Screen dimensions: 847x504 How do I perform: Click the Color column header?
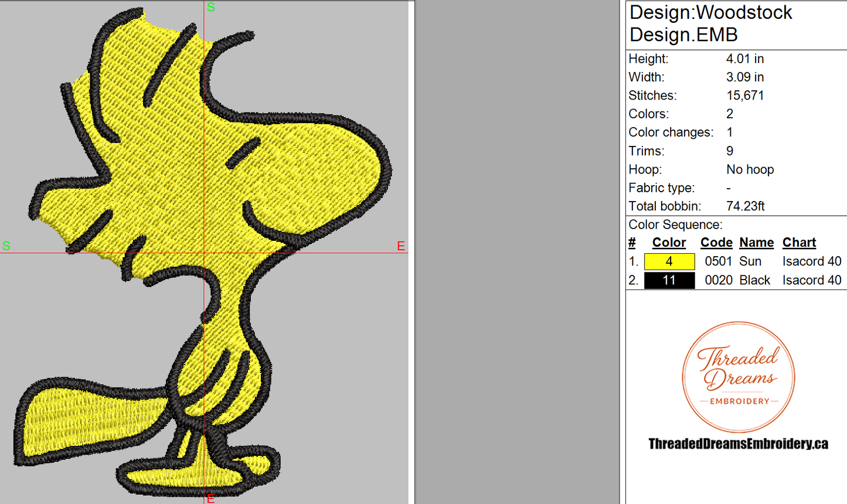(669, 243)
